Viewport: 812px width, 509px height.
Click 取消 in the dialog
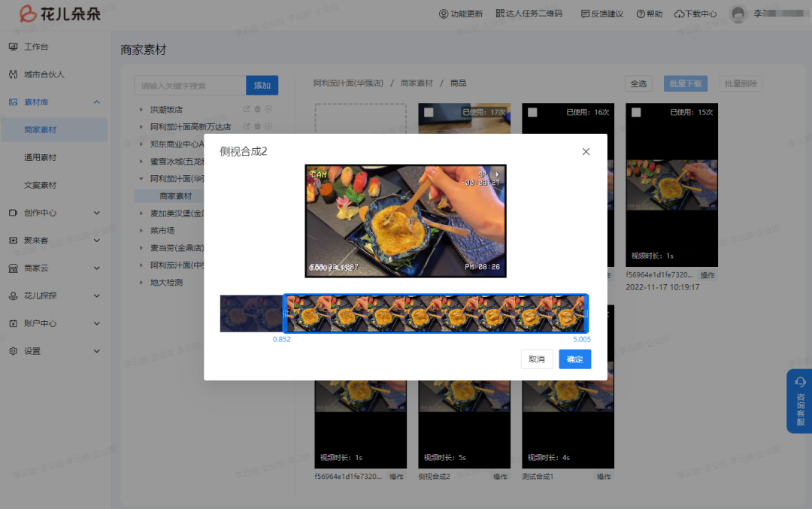pos(537,359)
